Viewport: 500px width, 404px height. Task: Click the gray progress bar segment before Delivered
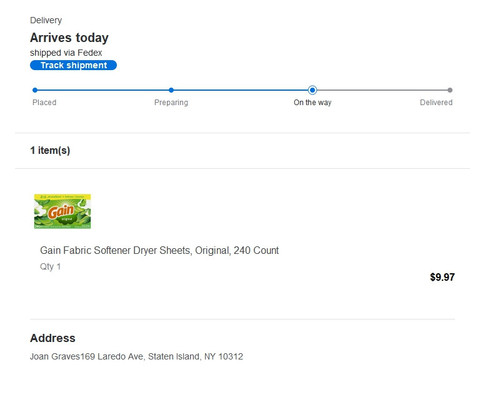(x=382, y=90)
